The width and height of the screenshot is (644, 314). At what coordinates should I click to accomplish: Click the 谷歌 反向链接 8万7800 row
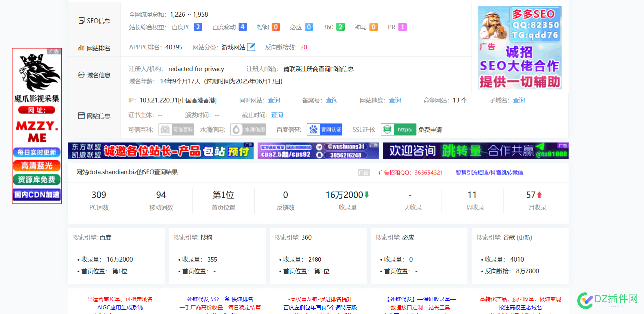(510, 271)
